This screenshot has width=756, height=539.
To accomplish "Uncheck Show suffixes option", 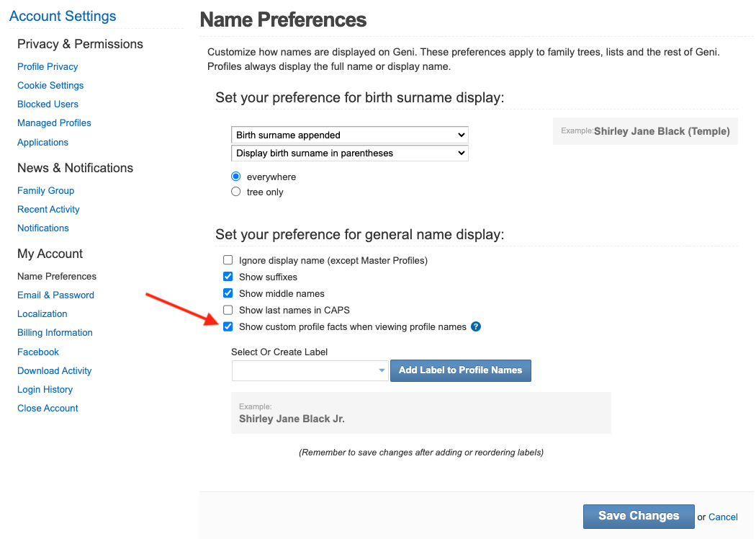I will (228, 277).
